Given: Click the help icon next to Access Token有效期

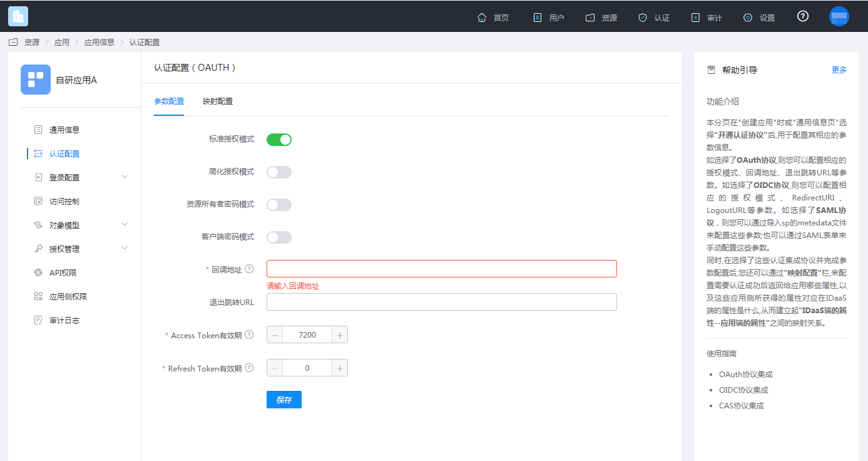Looking at the screenshot, I should 249,335.
